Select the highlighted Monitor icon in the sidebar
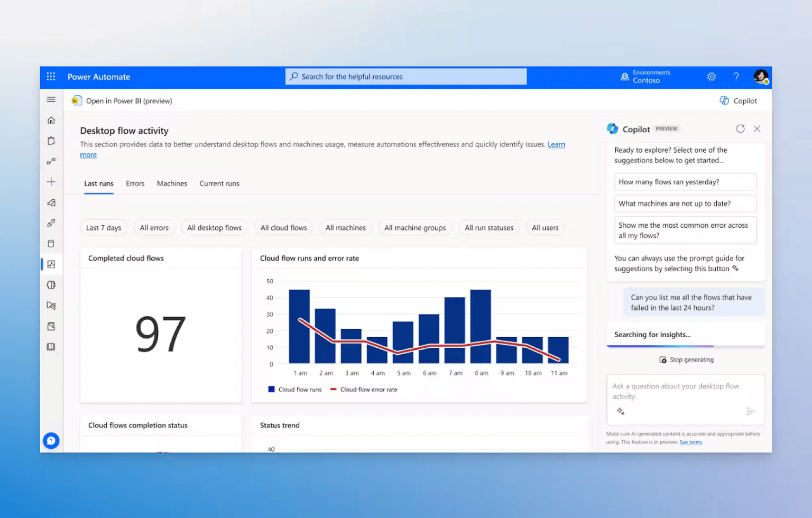Viewport: 812px width, 518px height. point(51,264)
